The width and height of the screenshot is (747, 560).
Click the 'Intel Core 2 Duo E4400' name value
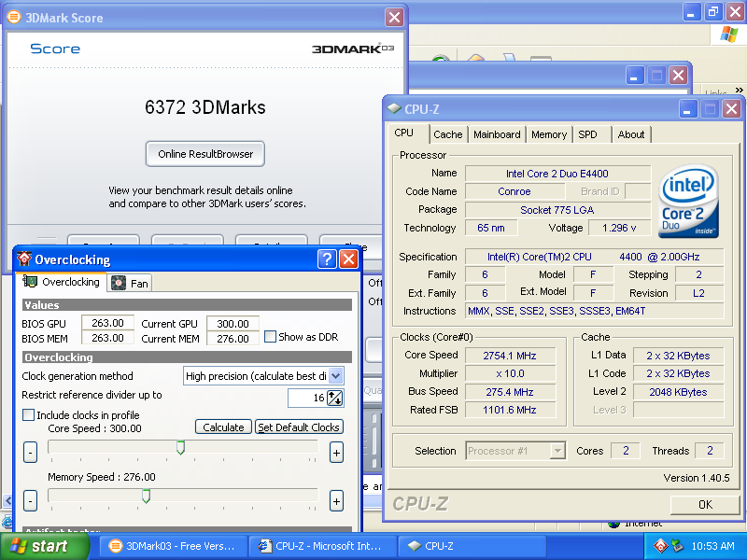[x=557, y=174]
